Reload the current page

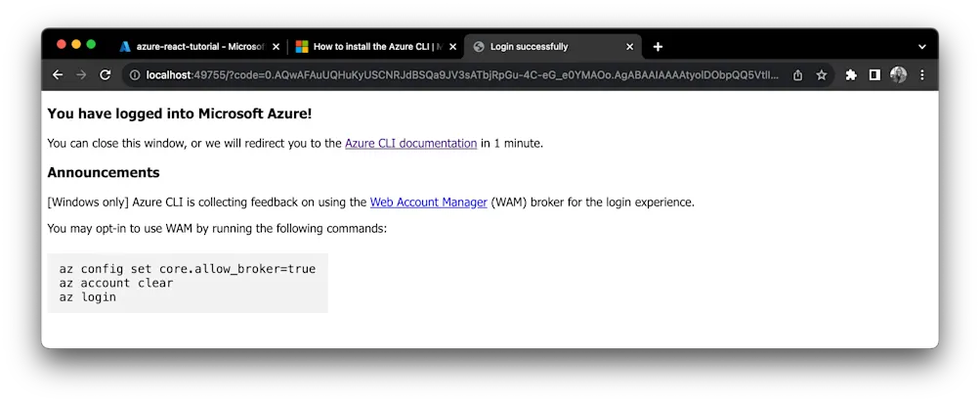click(x=106, y=75)
